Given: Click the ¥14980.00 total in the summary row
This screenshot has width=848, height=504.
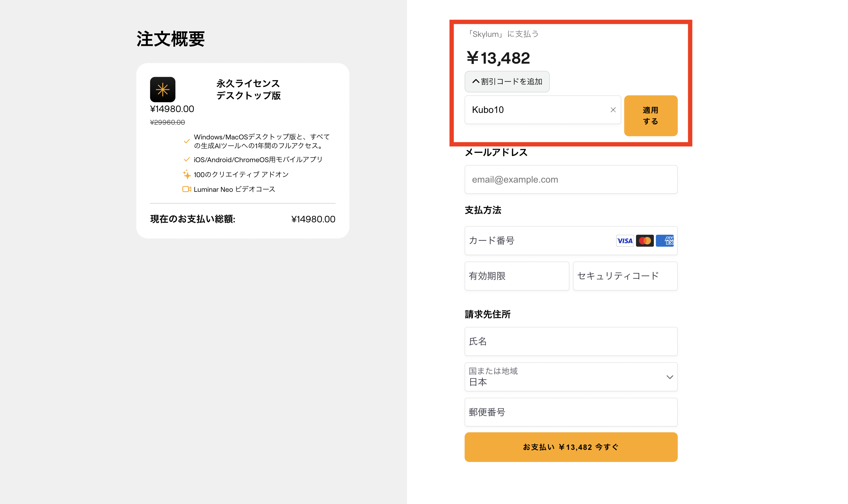Looking at the screenshot, I should [313, 219].
